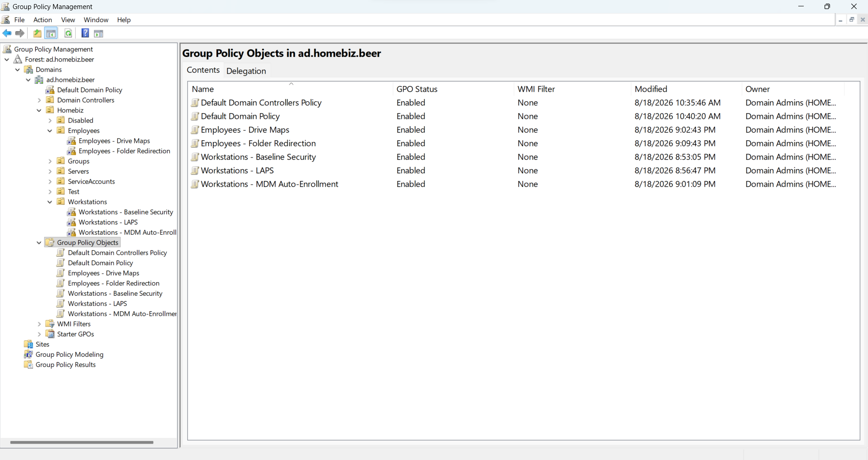Collapse the Workstations OU node
Image resolution: width=868 pixels, height=460 pixels.
pos(50,202)
